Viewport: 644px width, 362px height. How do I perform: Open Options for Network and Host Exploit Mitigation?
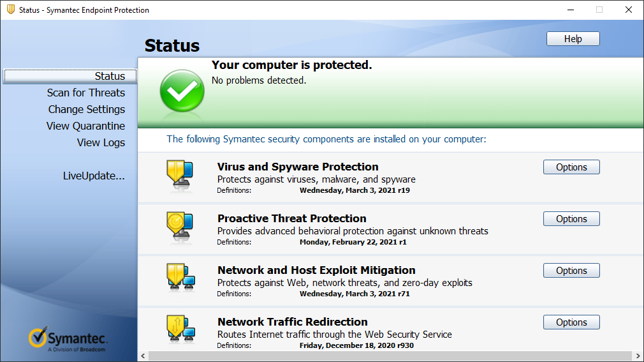coord(571,271)
